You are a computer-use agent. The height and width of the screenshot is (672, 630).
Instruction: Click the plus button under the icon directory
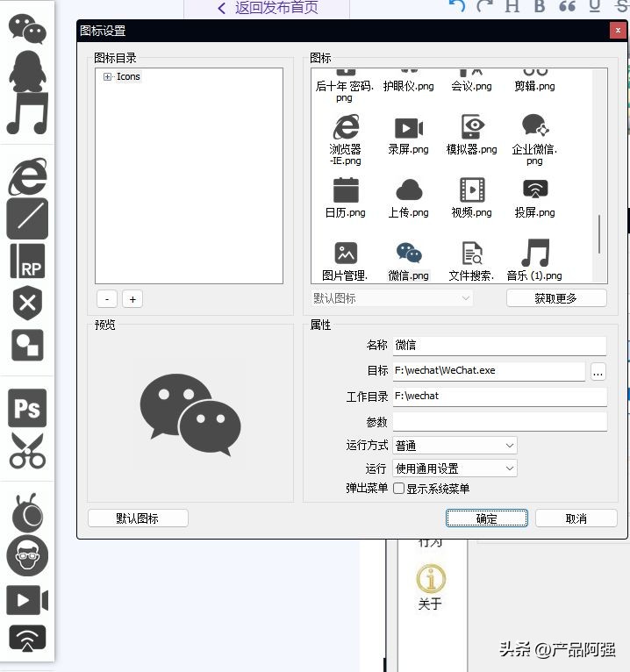[x=132, y=299]
